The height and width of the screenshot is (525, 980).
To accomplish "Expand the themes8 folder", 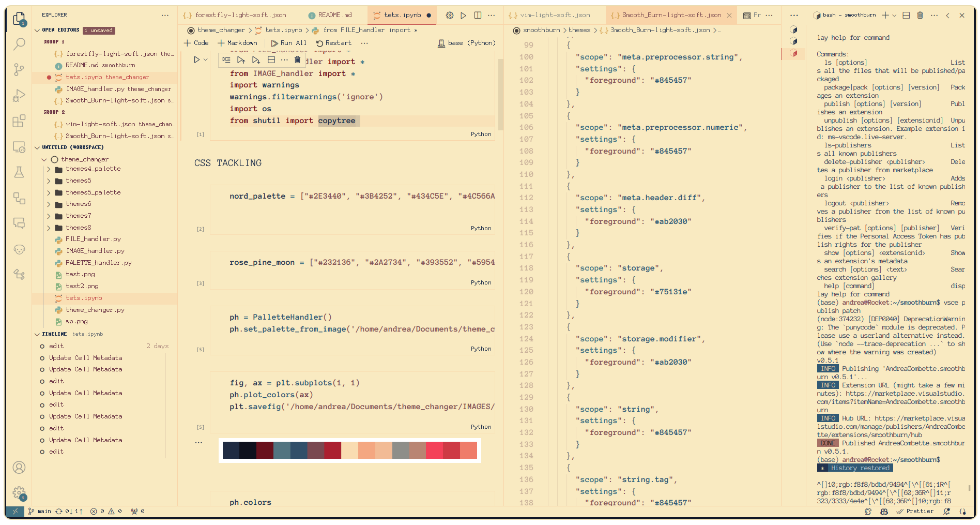I will (x=49, y=228).
